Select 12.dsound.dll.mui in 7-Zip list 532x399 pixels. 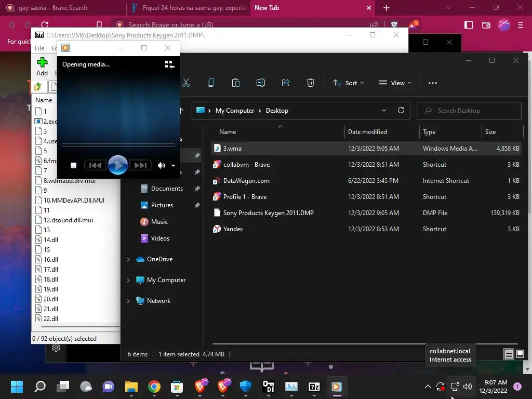click(68, 220)
